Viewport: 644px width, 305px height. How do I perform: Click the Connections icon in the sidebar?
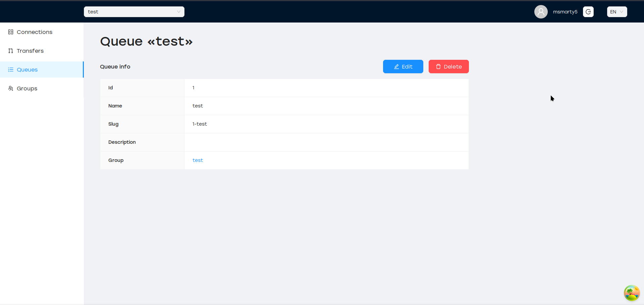tap(11, 32)
